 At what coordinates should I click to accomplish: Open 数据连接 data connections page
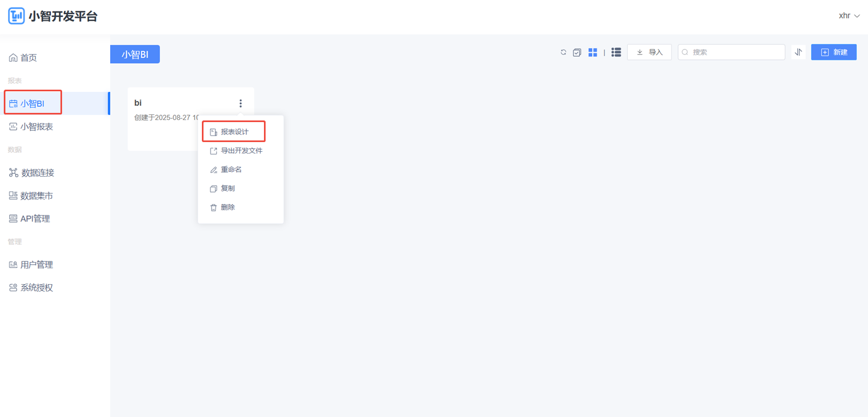(37, 173)
